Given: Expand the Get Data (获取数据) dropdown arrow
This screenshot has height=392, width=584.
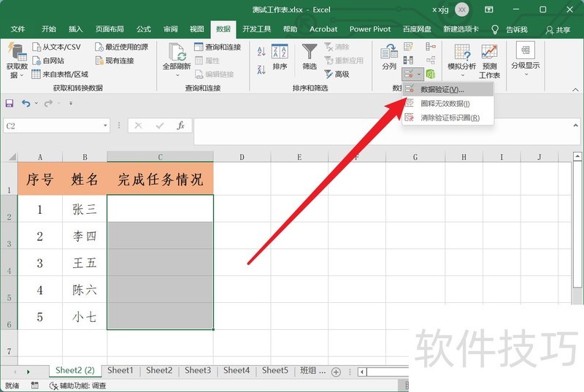Looking at the screenshot, I should click(22, 75).
